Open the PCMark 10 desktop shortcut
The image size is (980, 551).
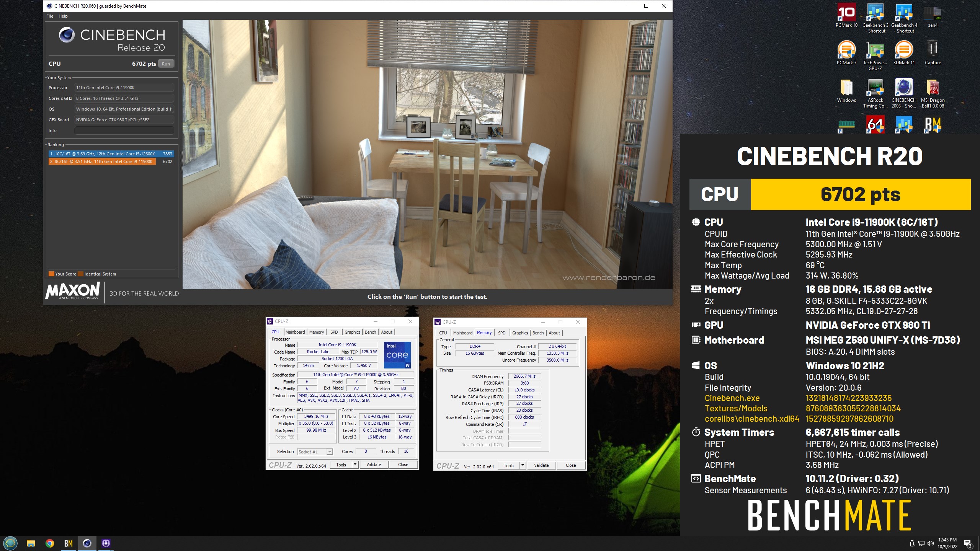pos(846,16)
